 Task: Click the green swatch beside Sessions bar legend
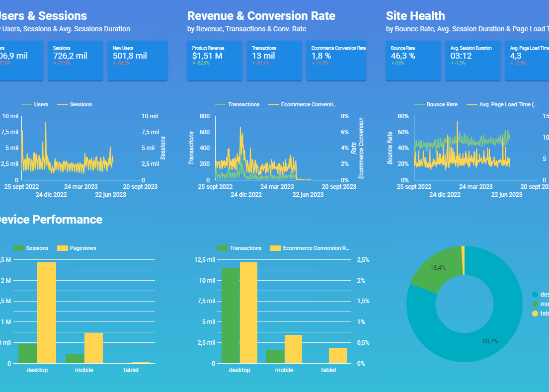(x=19, y=248)
